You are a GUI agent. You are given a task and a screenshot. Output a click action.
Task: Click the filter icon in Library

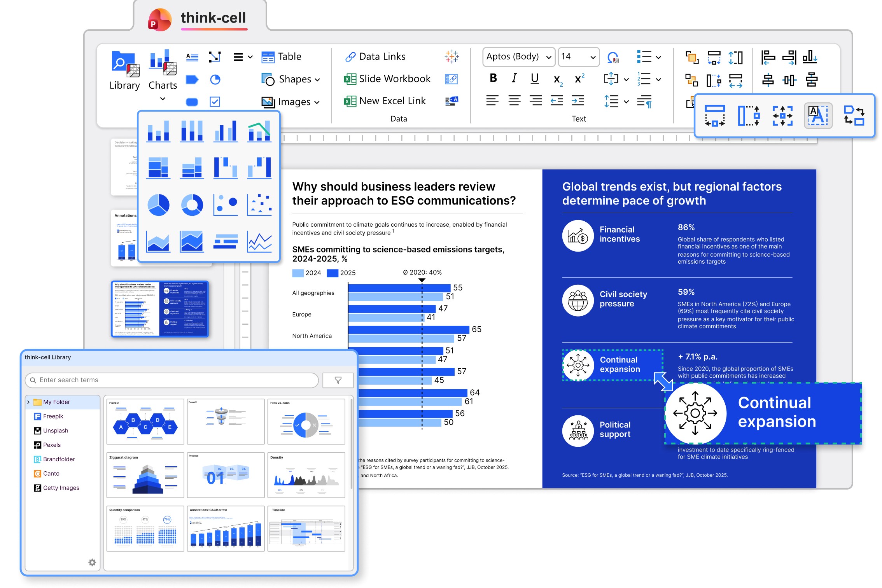coord(338,380)
